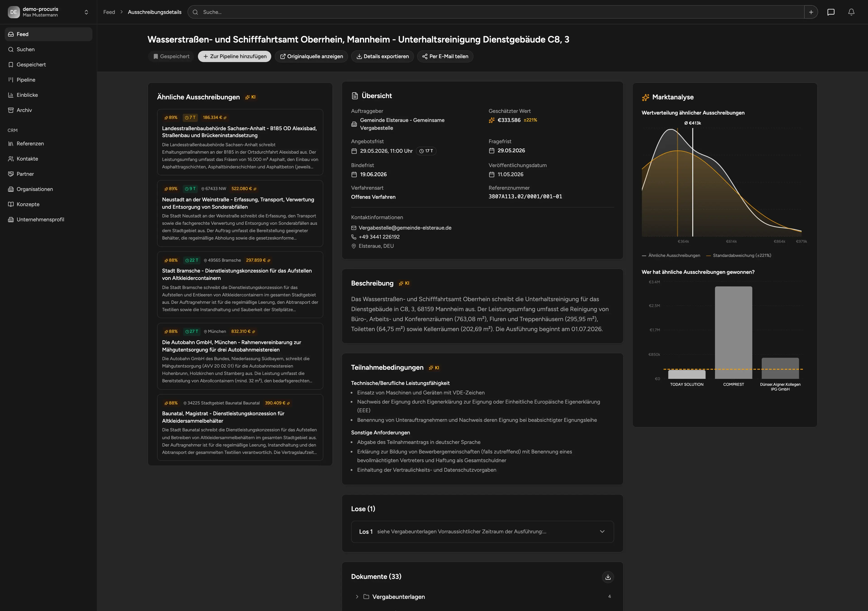Expand the Los 1 row chevron
This screenshot has width=868, height=611.
[602, 532]
